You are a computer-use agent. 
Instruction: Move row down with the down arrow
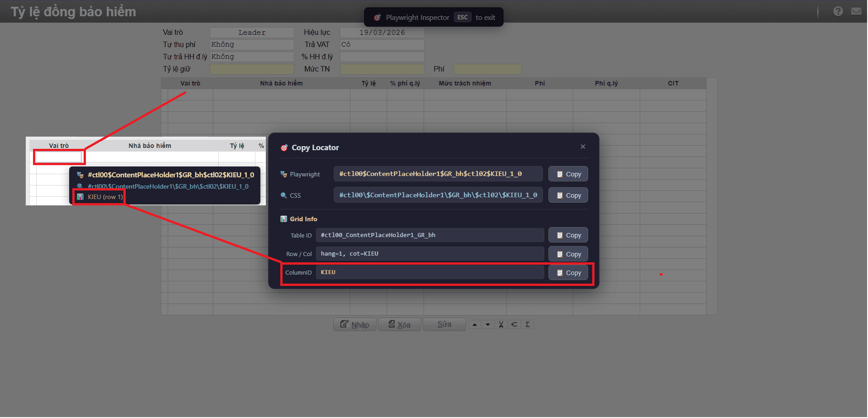[487, 324]
